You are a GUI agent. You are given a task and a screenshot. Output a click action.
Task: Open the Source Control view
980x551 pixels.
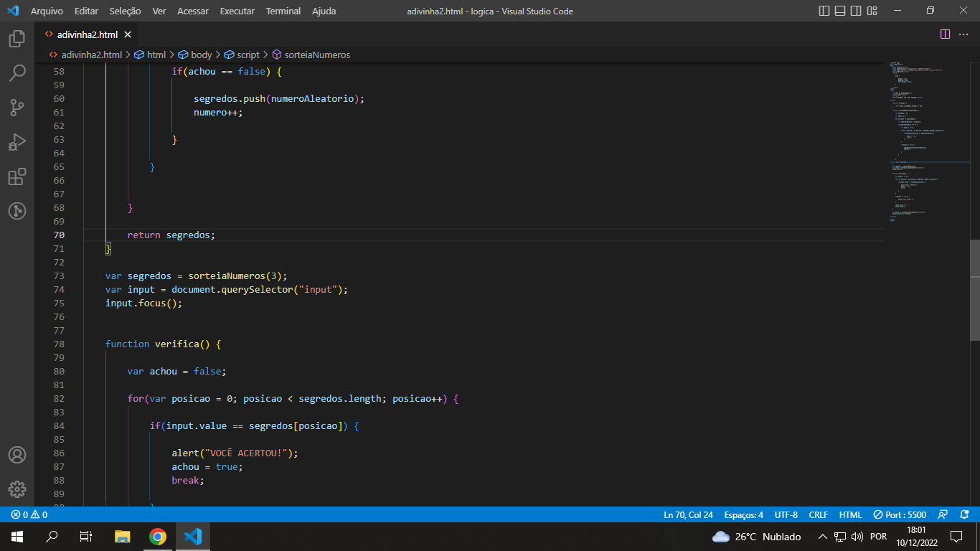[x=17, y=108]
